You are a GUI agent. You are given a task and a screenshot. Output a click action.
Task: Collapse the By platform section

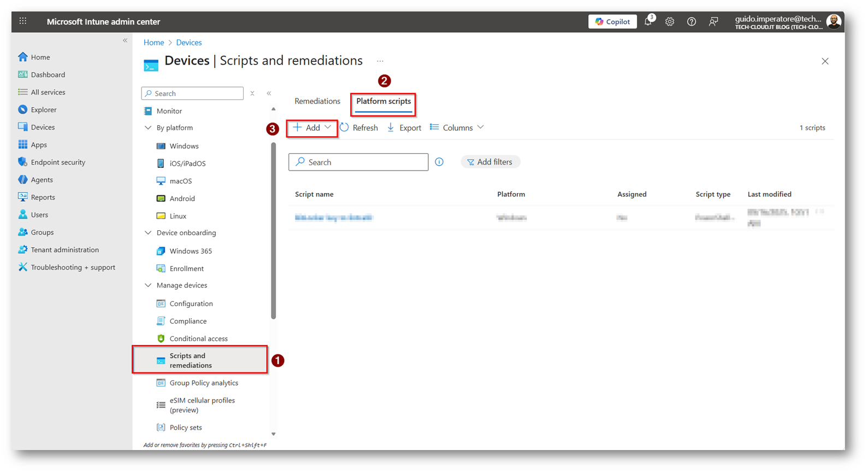(148, 128)
